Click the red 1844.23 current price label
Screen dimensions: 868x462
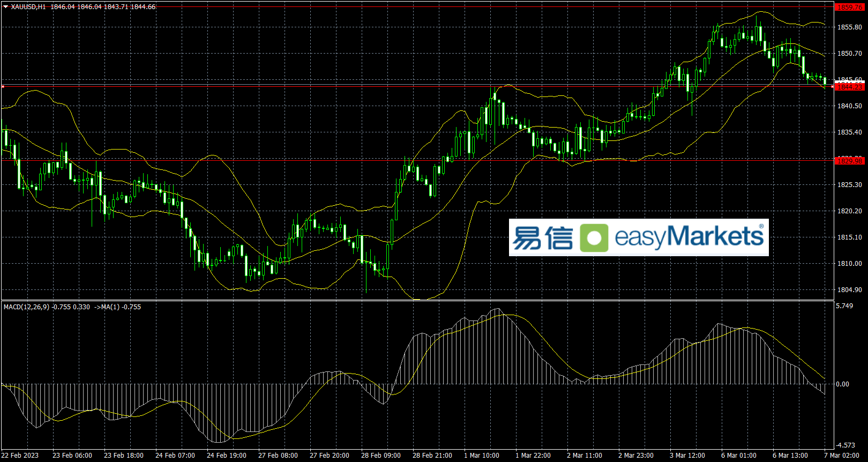[x=850, y=87]
